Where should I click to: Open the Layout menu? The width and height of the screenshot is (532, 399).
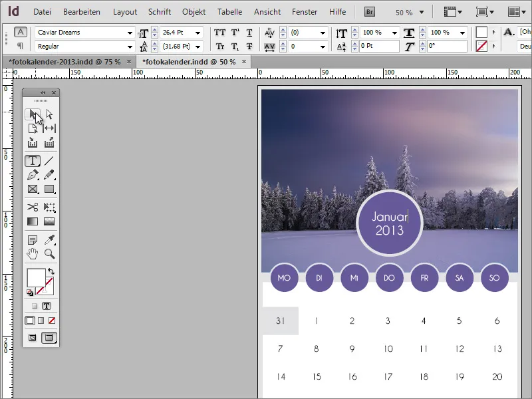click(x=125, y=12)
